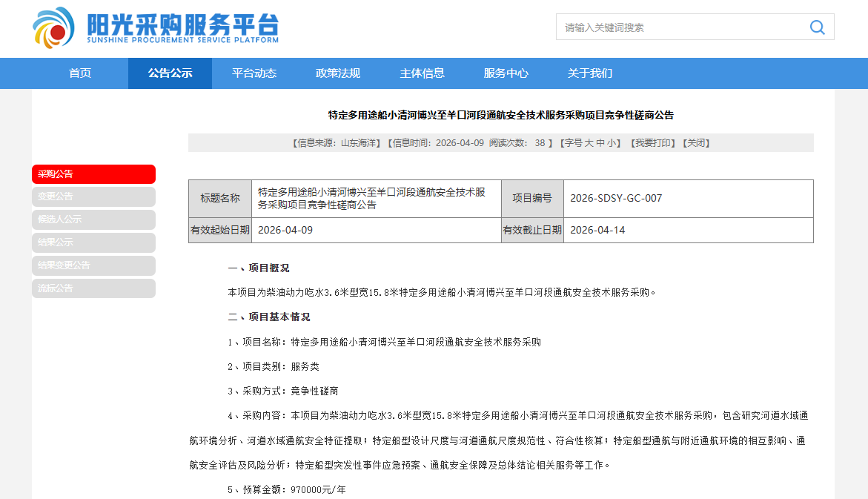Click the magnifier search icon
The width and height of the screenshot is (868, 499).
(817, 27)
